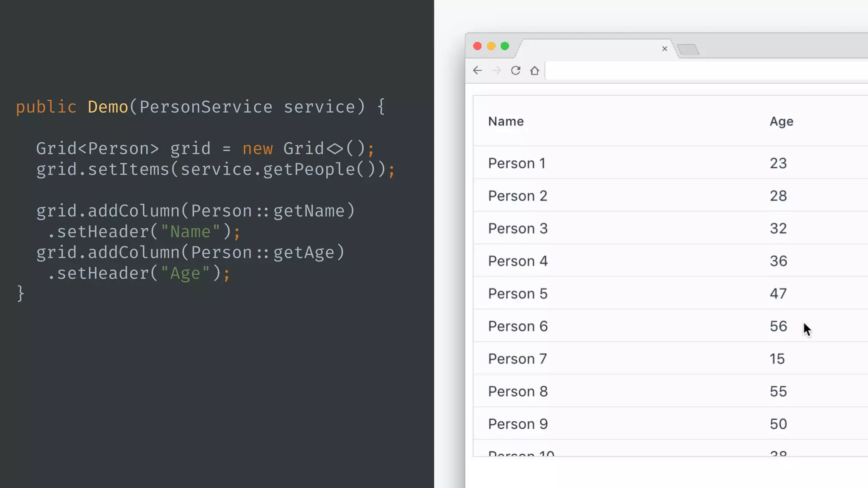Screen dimensions: 868x488
Task: Click the browser back arrow
Action: [x=478, y=70]
